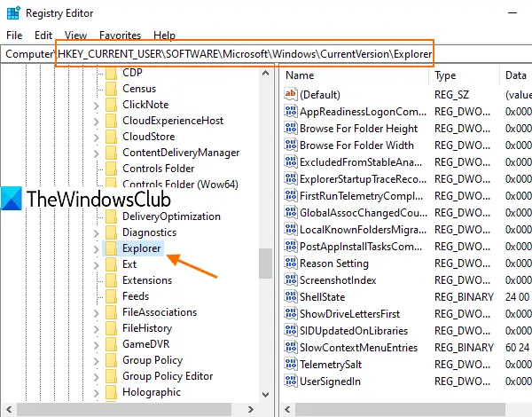Select the Browse For Folder Width value
This screenshot has width=532, height=417.
coord(356,146)
